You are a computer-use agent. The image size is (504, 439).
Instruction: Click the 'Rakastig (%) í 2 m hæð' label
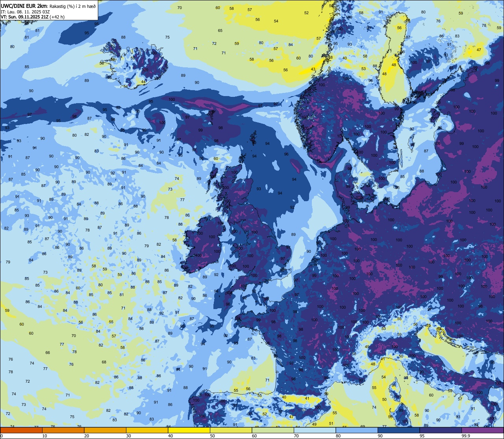tap(72, 6)
